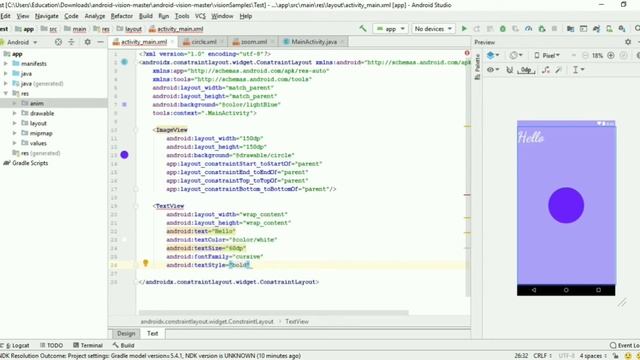Open the View menu
Screen dimensions: 640x360
coord(22,16)
